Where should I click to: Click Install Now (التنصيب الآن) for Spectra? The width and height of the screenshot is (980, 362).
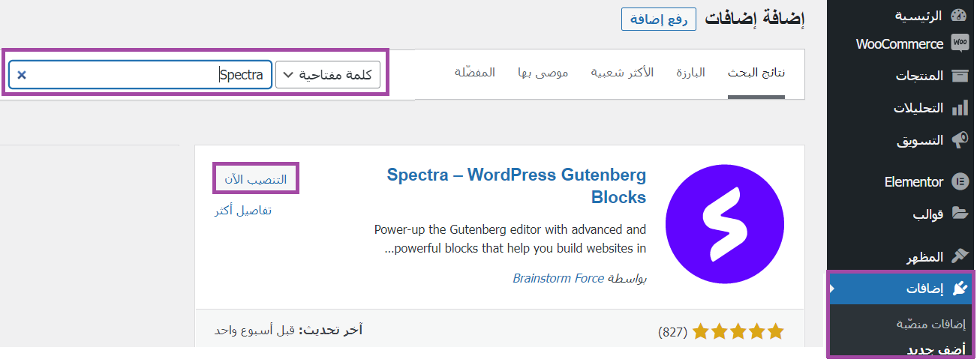coord(256,180)
